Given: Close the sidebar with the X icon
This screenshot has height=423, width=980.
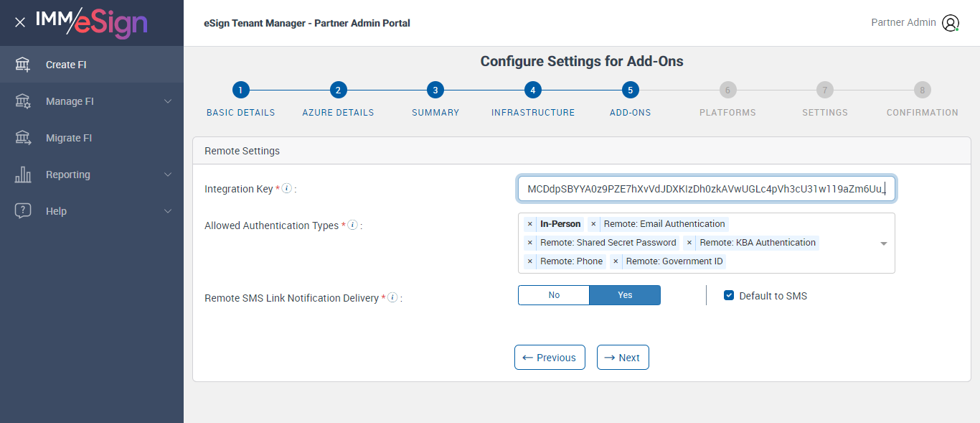Looking at the screenshot, I should point(20,22).
